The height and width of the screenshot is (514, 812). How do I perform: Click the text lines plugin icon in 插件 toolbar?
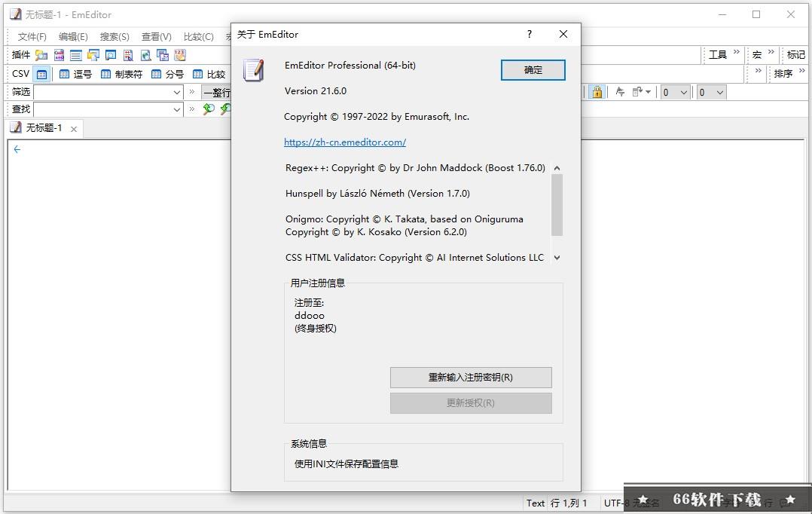(x=76, y=55)
